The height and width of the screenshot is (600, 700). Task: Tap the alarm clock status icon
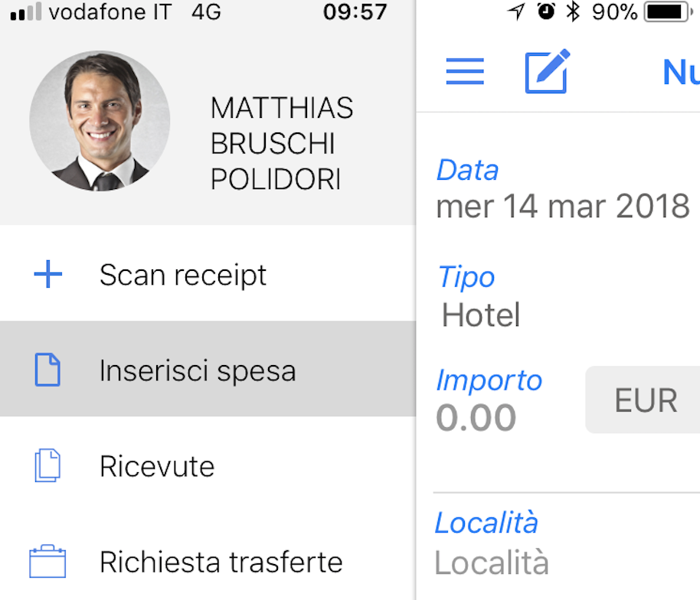point(545,12)
